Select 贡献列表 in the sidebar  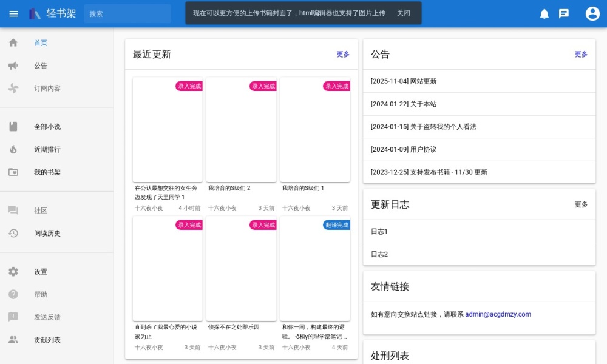point(47,340)
